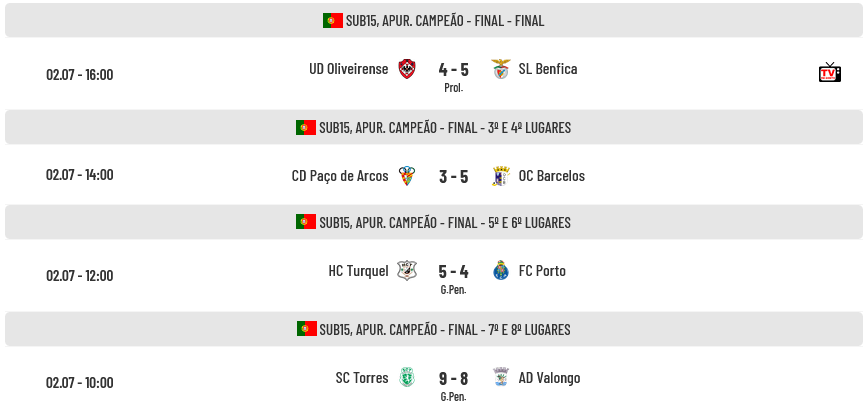Click the CD Paço de Arcos crest
The image size is (866, 410).
click(407, 176)
